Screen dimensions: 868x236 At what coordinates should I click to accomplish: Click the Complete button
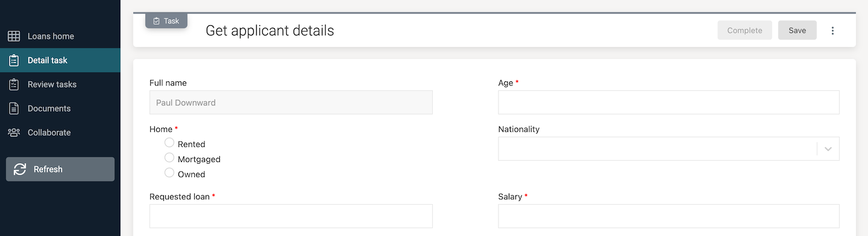(744, 30)
